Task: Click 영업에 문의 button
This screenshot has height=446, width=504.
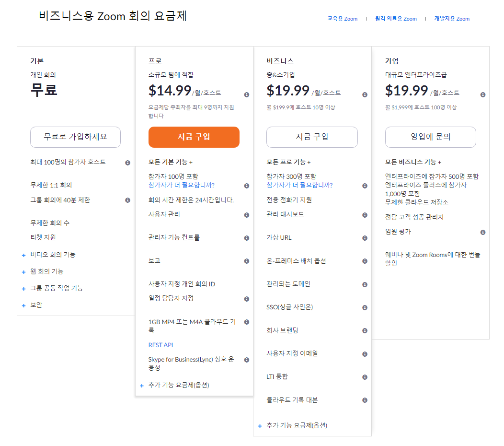Action: [x=430, y=137]
